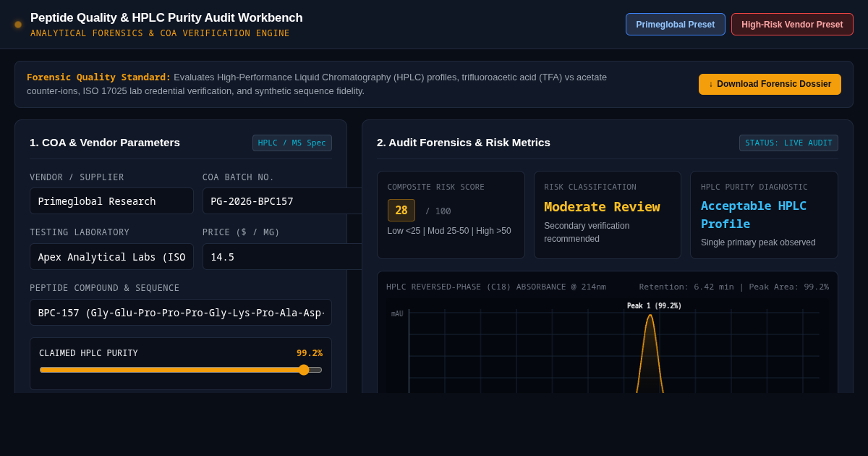
Task: Click the STATUS: LIVE AUDIT badge
Action: tap(788, 143)
